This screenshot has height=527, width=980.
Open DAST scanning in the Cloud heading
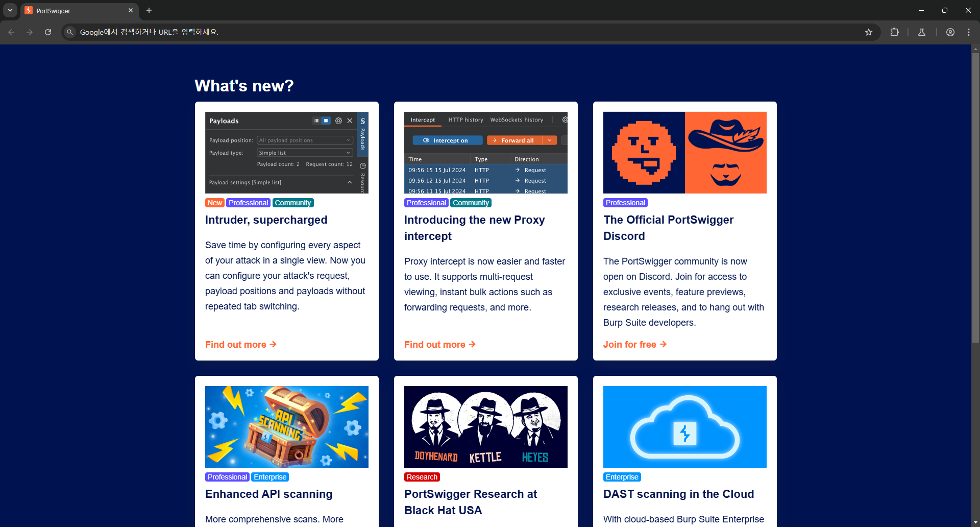[679, 494]
